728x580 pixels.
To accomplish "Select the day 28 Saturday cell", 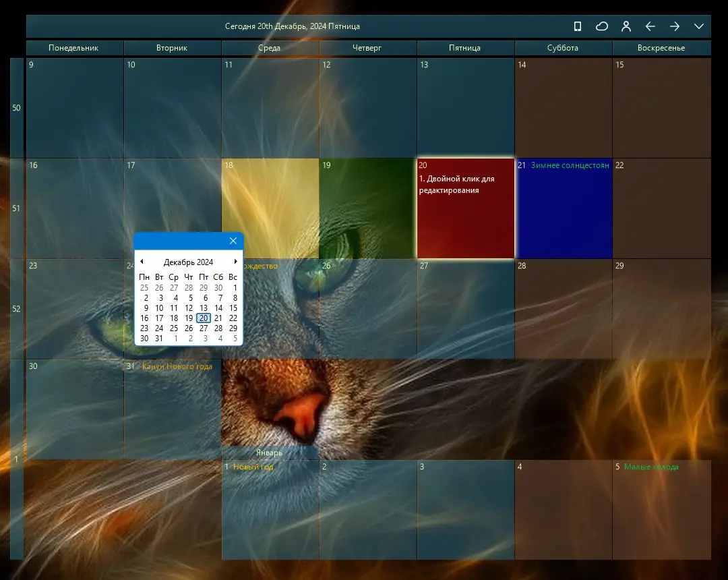I will pyautogui.click(x=564, y=309).
